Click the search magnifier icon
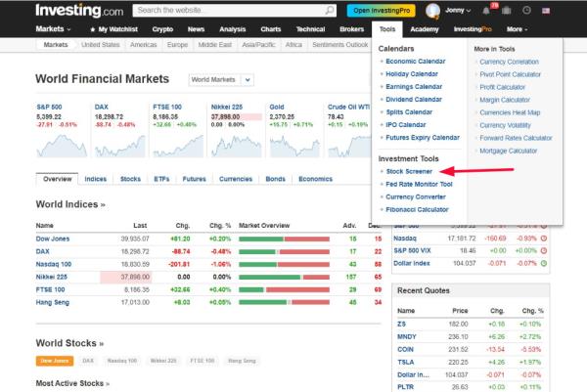Image resolution: width=587 pixels, height=392 pixels. [330, 11]
